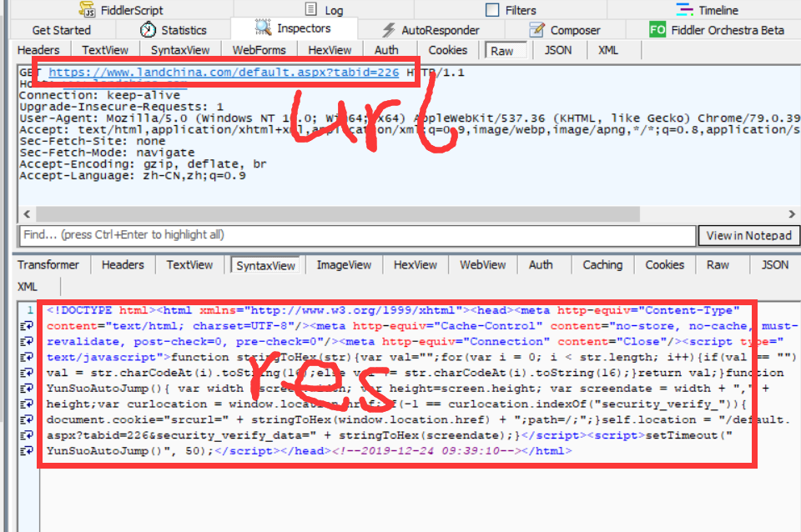Switch to the Log tab
The height and width of the screenshot is (532, 801).
325,10
